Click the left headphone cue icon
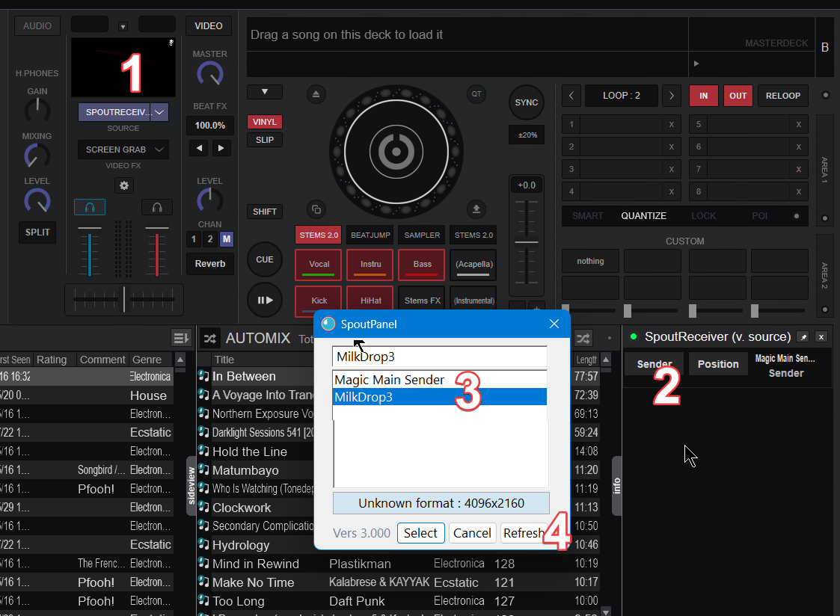Image resolution: width=840 pixels, height=616 pixels. pos(90,207)
